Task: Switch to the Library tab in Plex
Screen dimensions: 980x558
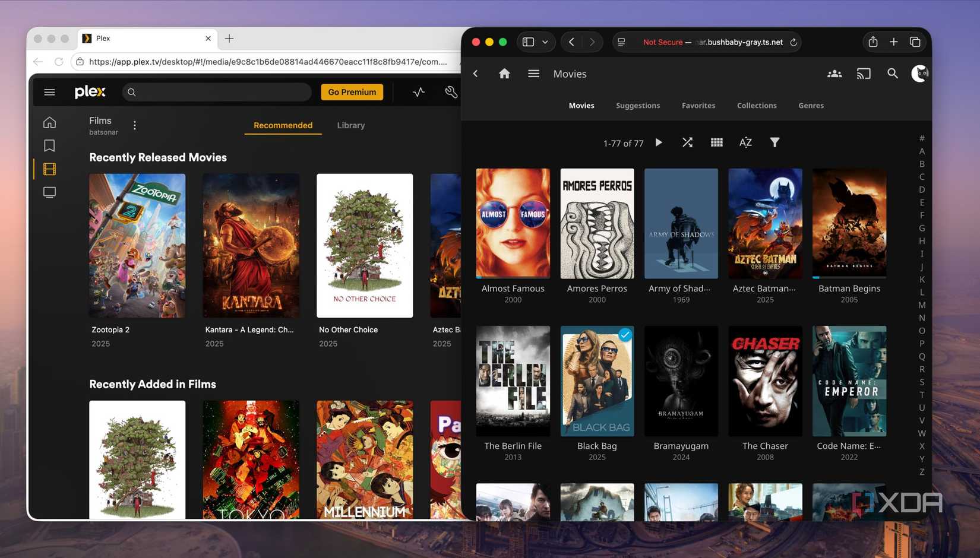Action: 351,125
